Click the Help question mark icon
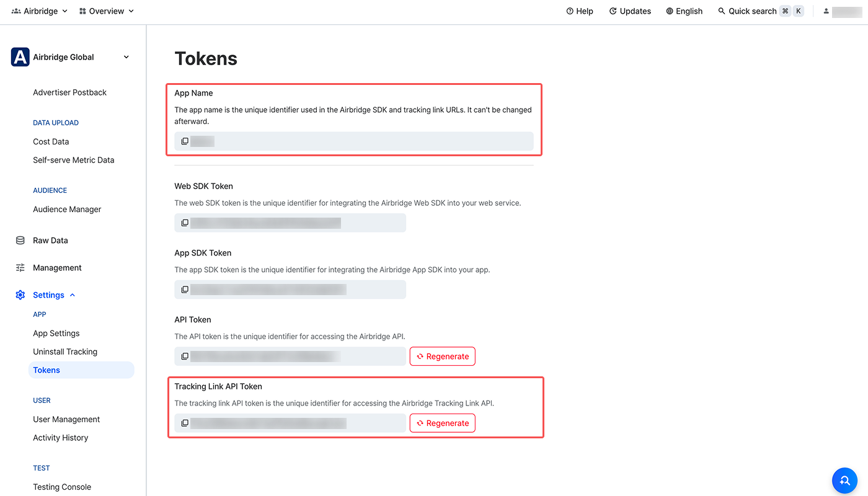The image size is (868, 496). point(570,11)
